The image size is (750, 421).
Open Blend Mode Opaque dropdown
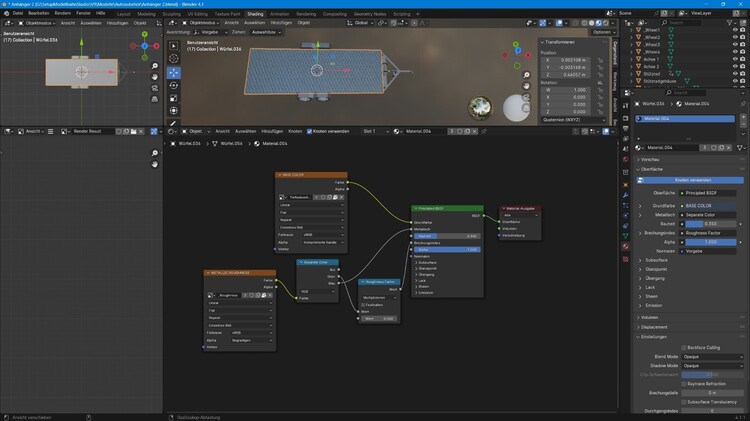(712, 357)
